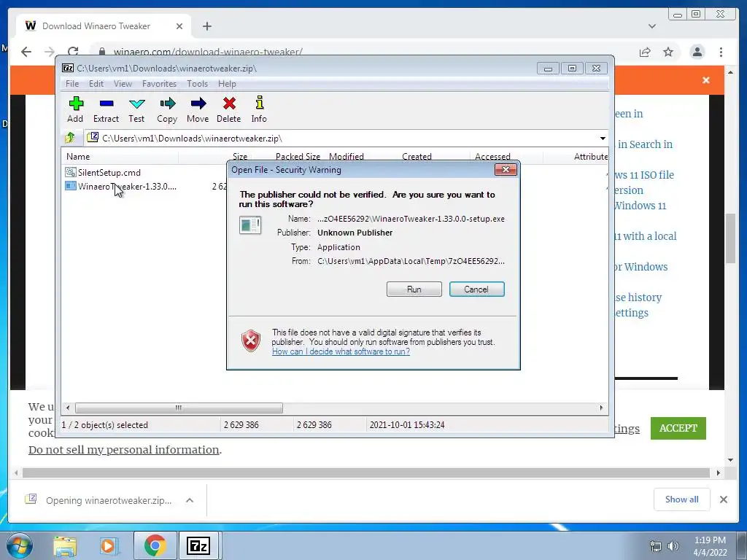747x560 pixels.
Task: Open the 7-Zip File menu
Action: click(x=72, y=84)
